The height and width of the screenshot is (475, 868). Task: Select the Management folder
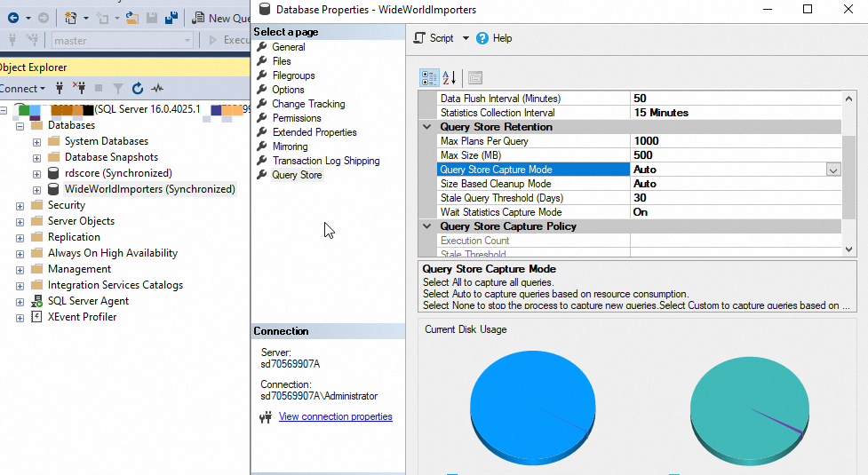tap(79, 269)
